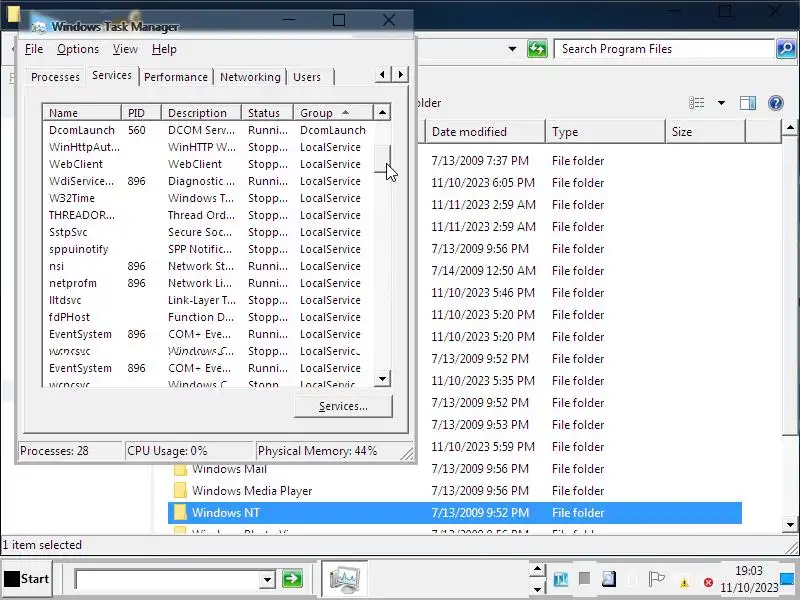Select the Services tab

pyautogui.click(x=112, y=75)
